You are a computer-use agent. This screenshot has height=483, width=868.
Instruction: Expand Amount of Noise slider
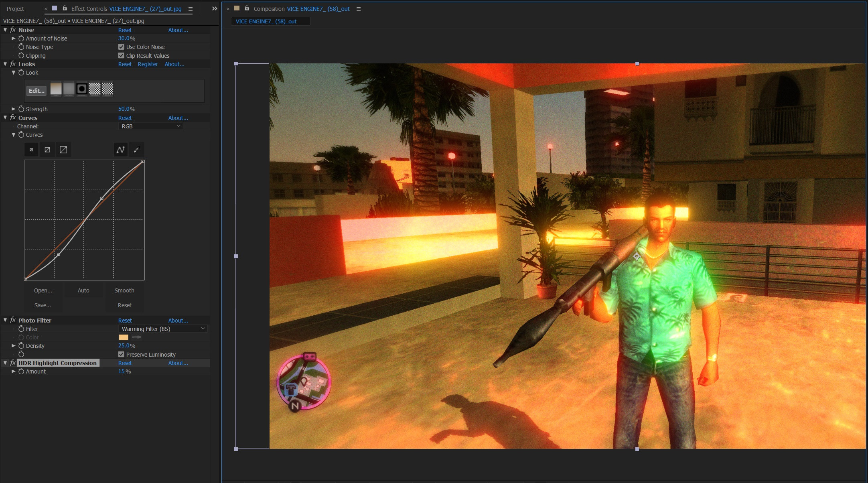pyautogui.click(x=13, y=39)
